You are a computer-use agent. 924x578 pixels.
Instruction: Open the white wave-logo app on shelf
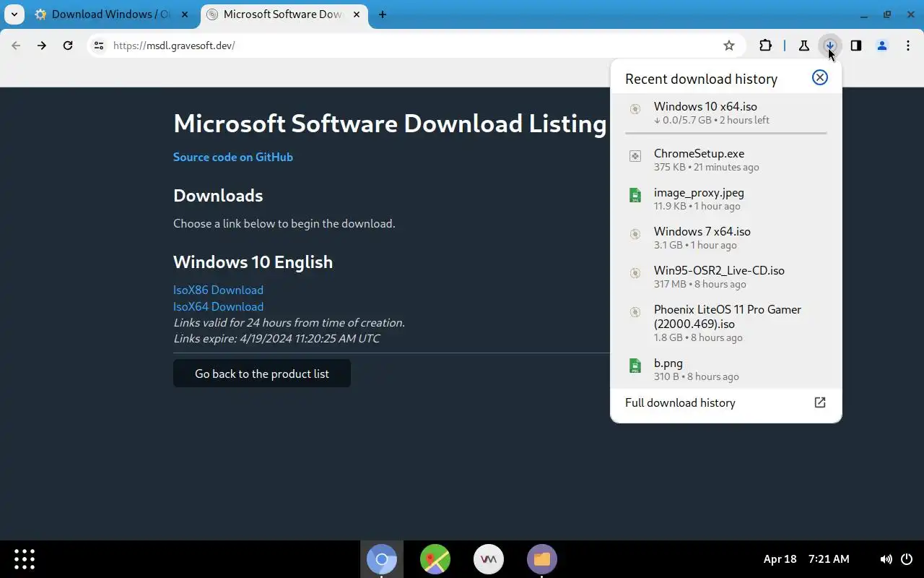tap(489, 559)
